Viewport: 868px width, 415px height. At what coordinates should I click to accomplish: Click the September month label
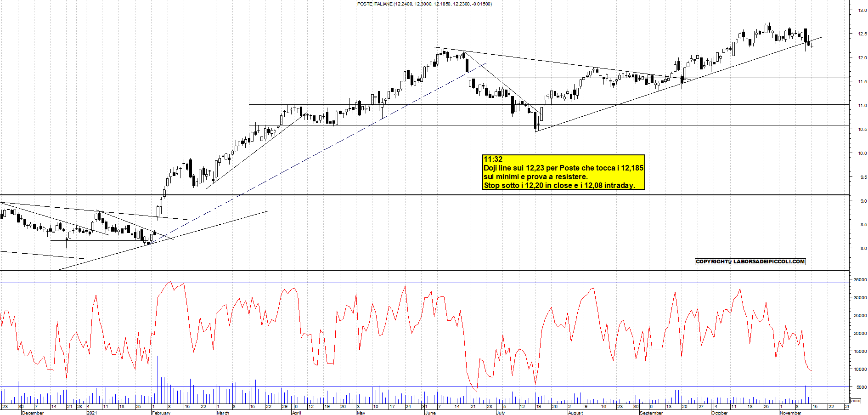click(651, 413)
